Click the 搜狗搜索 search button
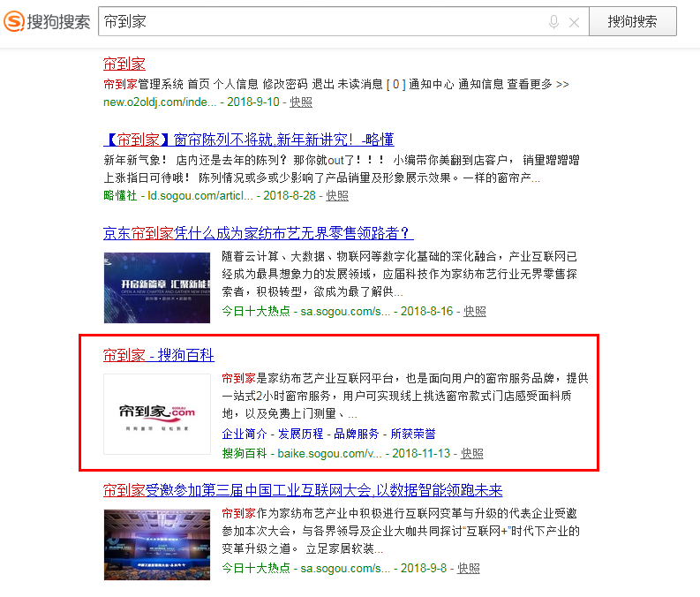This screenshot has height=597, width=700. (x=633, y=21)
